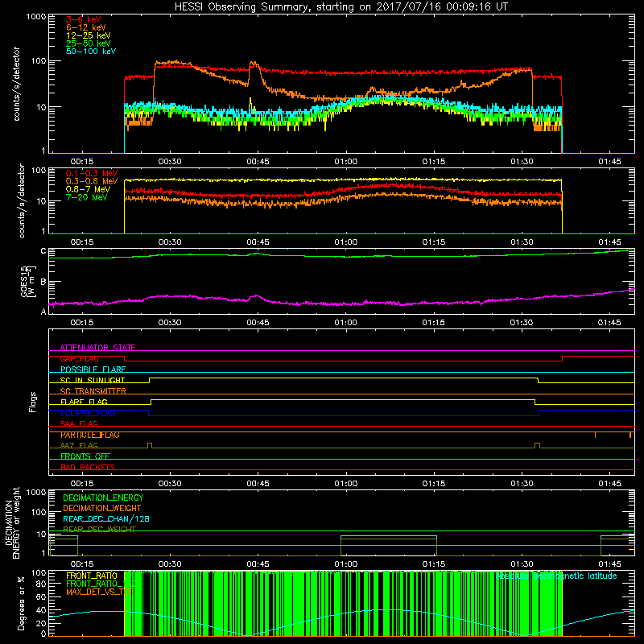Image resolution: width=644 pixels, height=644 pixels.
Task: Click the 80 tick on Degrees or % axis
Action: click(x=42, y=584)
